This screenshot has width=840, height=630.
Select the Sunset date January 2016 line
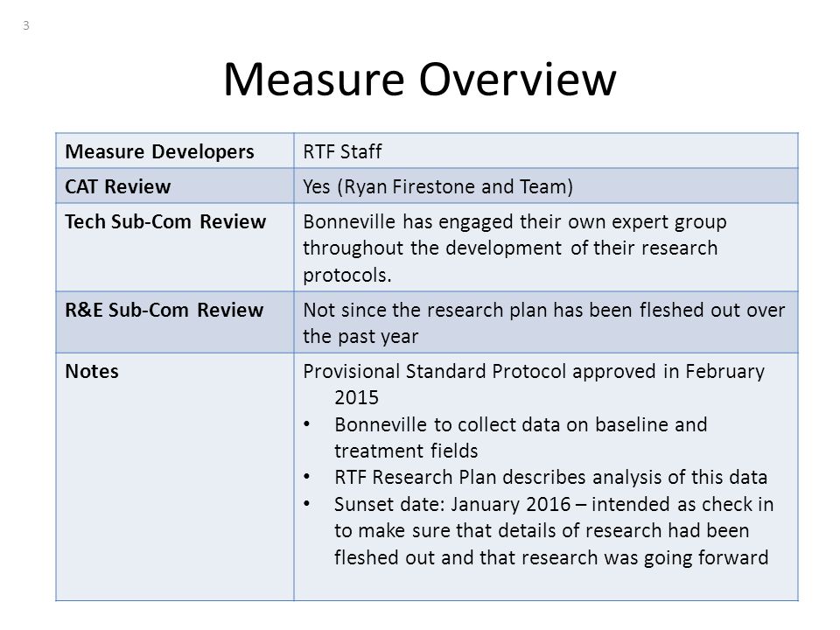[554, 504]
